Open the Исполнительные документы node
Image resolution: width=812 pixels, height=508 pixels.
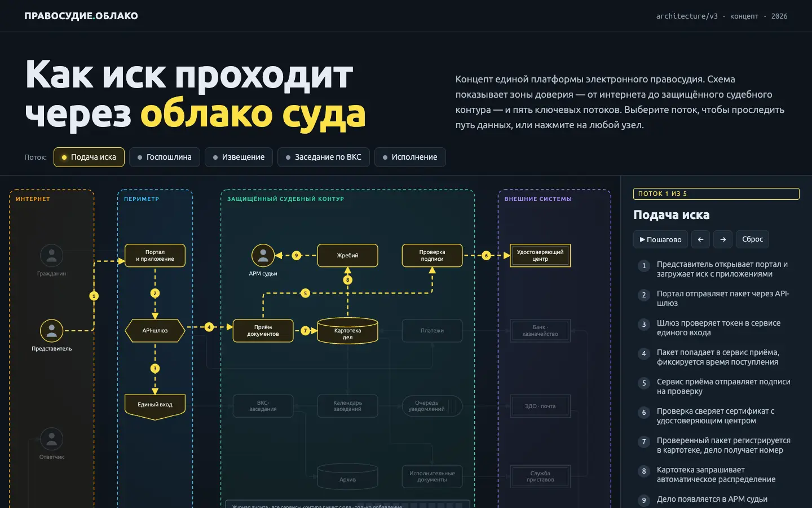pos(432,476)
